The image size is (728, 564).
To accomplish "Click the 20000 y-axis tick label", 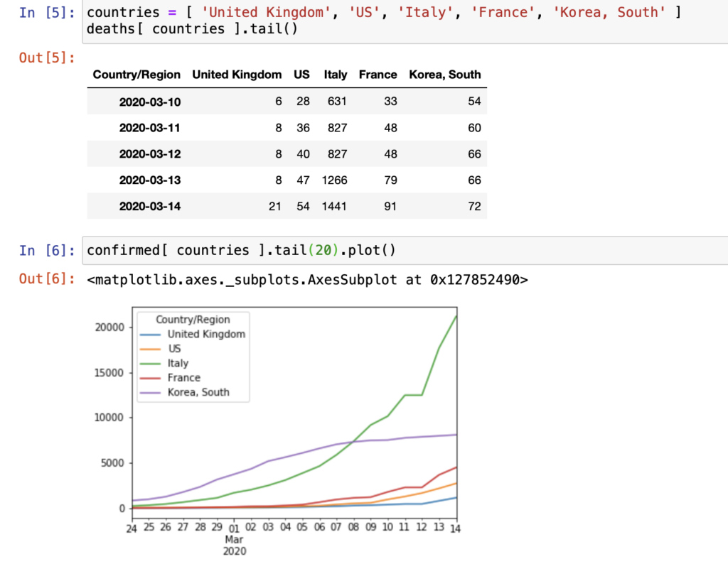I will (x=109, y=327).
